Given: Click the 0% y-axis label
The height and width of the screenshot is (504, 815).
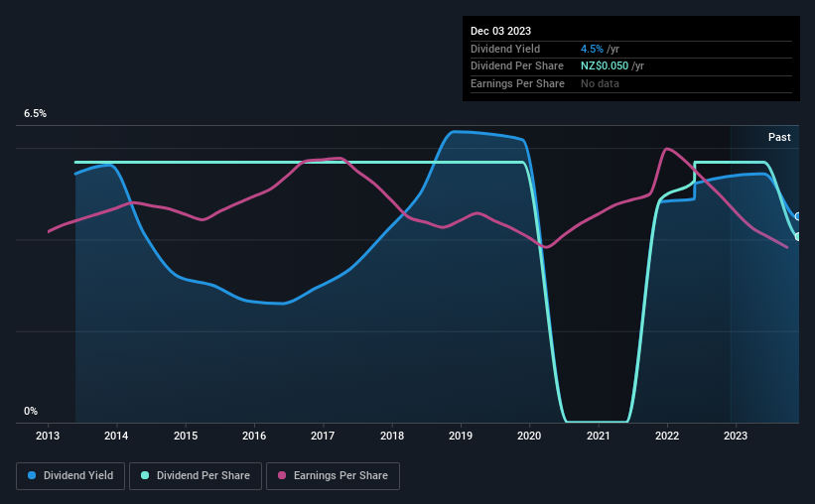Looking at the screenshot, I should click(x=31, y=411).
